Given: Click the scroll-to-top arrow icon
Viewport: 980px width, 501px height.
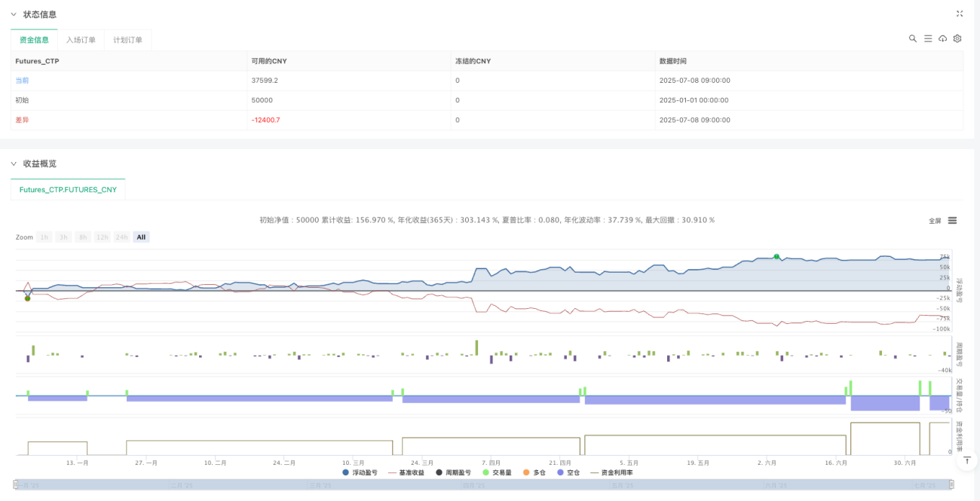Looking at the screenshot, I should [966, 459].
